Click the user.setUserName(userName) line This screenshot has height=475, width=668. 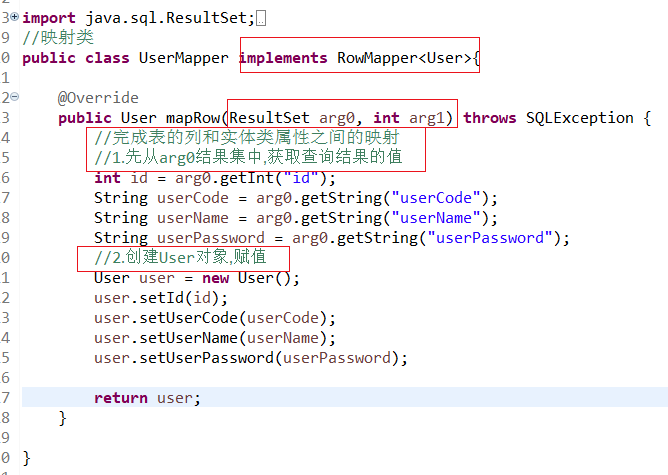click(x=215, y=338)
